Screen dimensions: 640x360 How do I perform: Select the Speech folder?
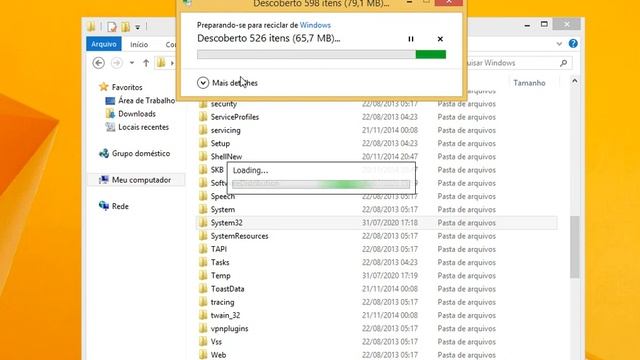point(222,196)
